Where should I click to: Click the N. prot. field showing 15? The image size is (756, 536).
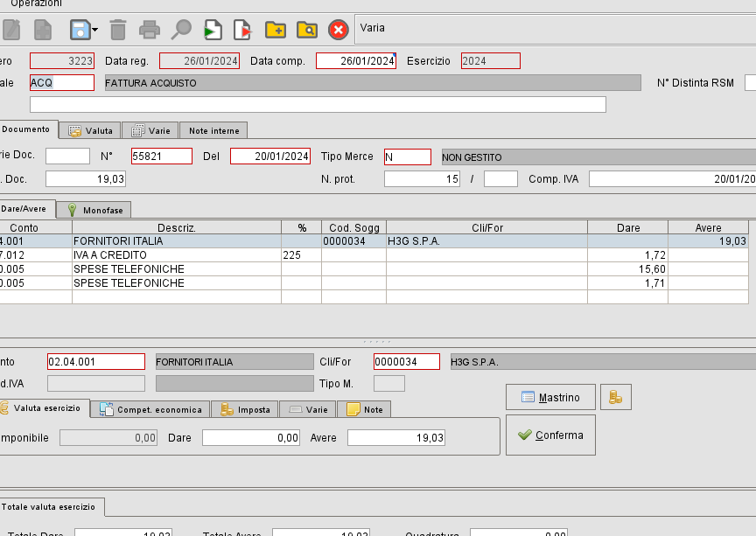click(422, 179)
